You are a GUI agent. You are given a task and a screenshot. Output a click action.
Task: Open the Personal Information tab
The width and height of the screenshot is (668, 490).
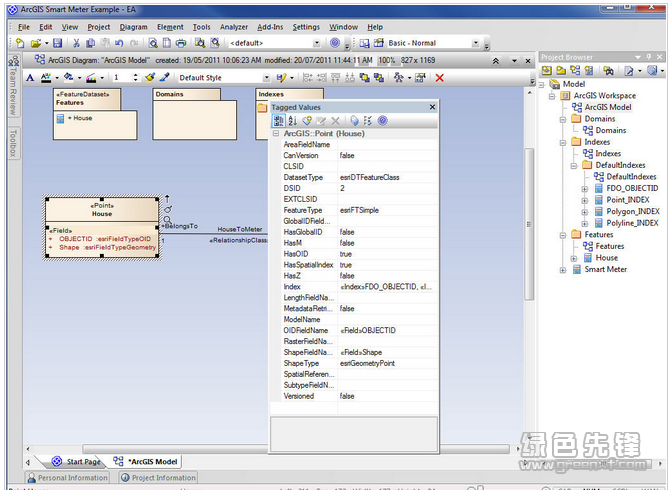click(67, 478)
